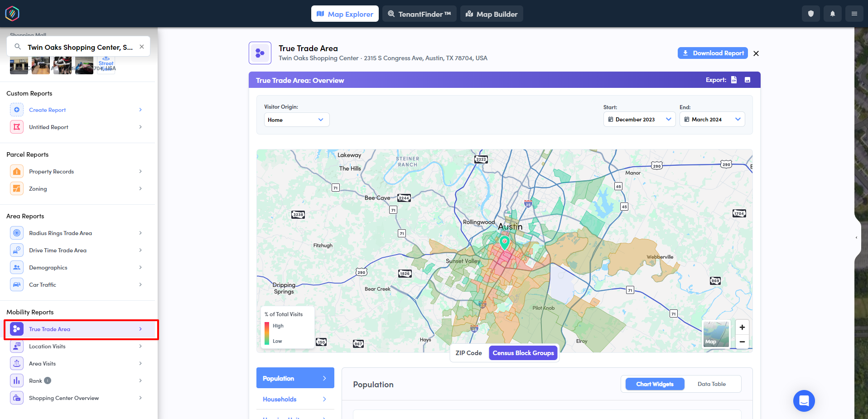Expand the Zoning chevron
This screenshot has width=868, height=419.
click(x=140, y=188)
